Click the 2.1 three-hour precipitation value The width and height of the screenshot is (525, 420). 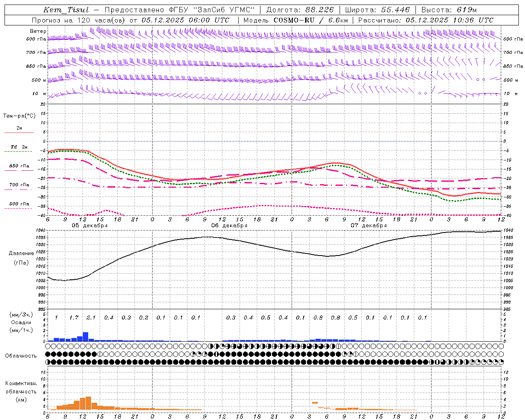(91, 317)
